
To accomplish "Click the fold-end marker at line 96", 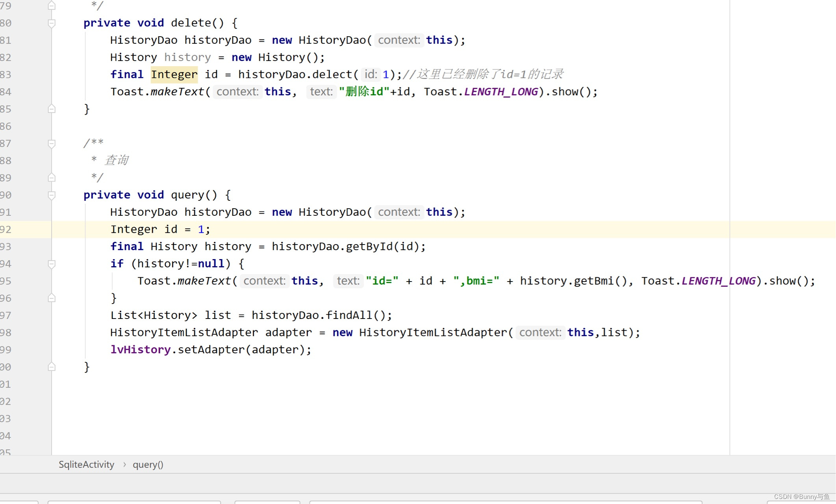I will coord(51,298).
